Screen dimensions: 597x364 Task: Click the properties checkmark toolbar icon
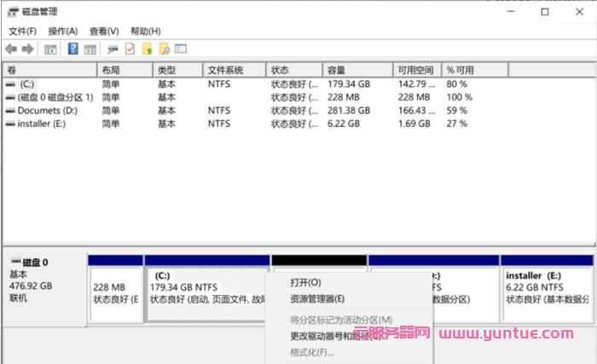(130, 49)
